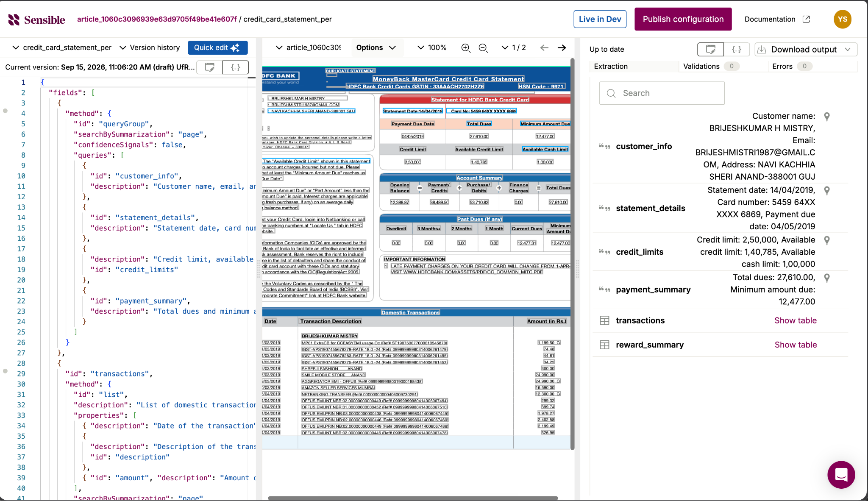Viewport: 868px width, 501px height.
Task: Click the Account Summary heading in document
Action: 479,178
